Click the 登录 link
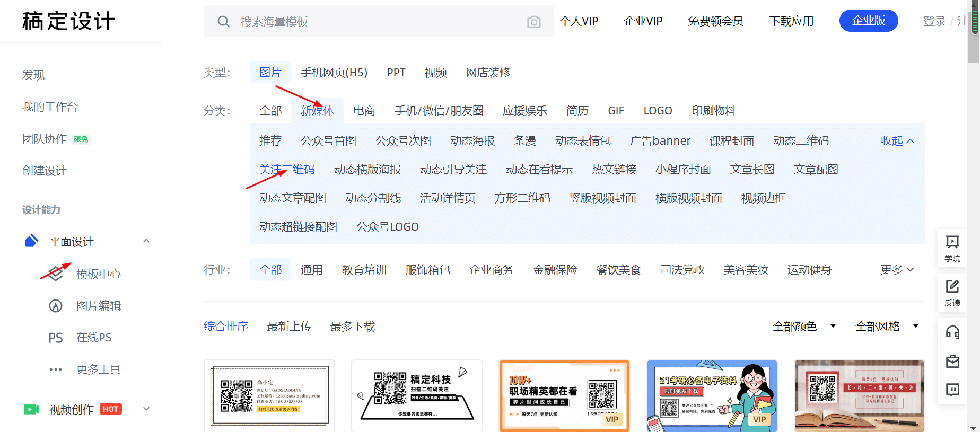This screenshot has width=980, height=432. (934, 21)
